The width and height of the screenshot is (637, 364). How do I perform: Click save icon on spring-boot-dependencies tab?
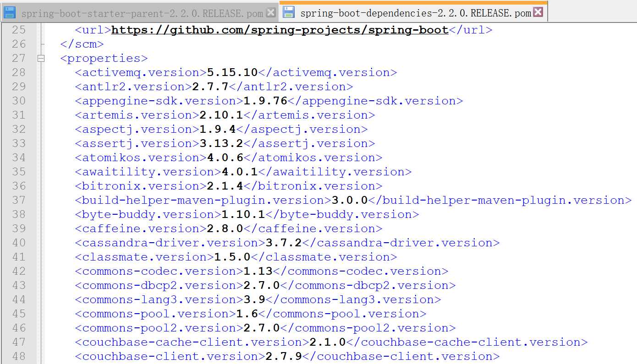[289, 12]
